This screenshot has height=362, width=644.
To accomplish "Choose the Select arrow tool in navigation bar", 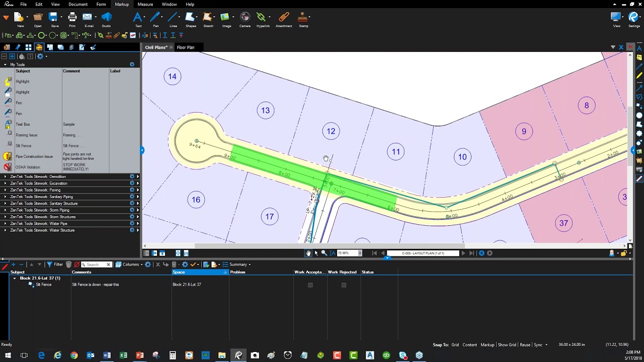I will tap(316, 253).
